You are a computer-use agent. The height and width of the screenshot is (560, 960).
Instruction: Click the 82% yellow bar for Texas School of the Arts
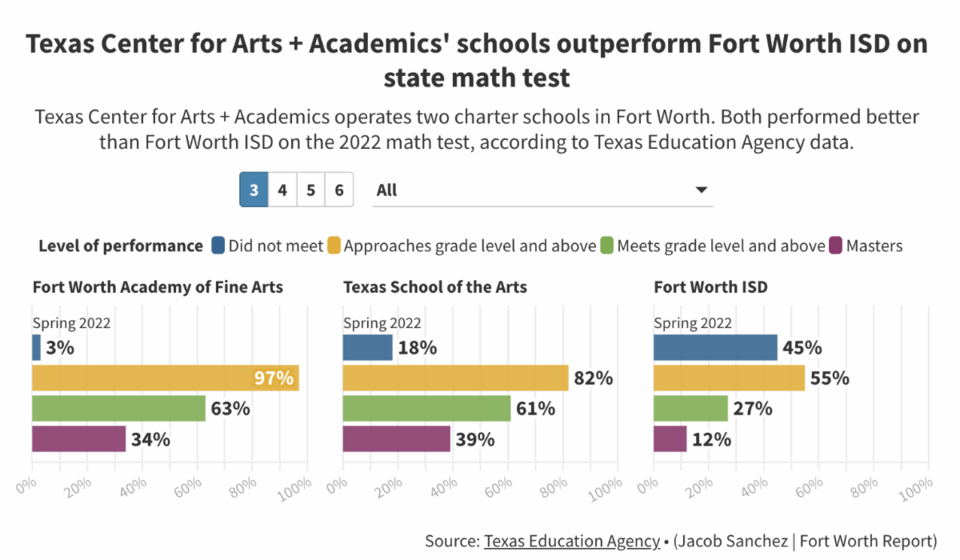(455, 378)
